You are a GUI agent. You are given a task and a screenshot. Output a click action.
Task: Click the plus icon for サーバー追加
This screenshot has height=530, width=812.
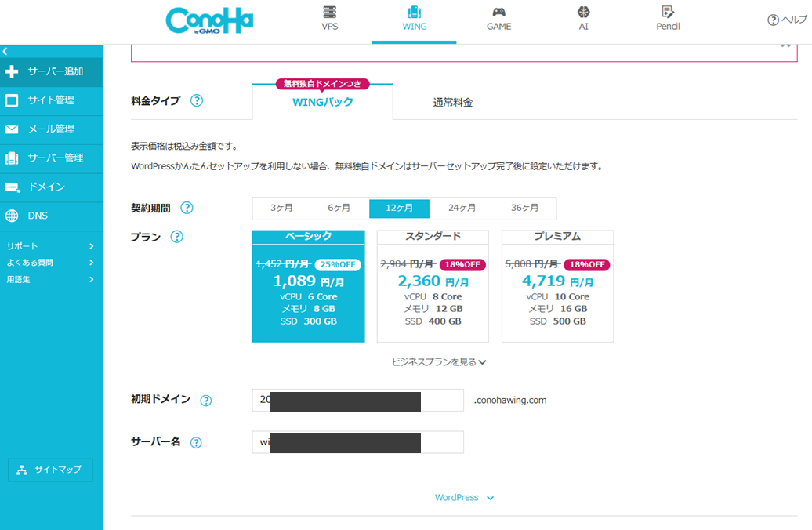point(12,71)
